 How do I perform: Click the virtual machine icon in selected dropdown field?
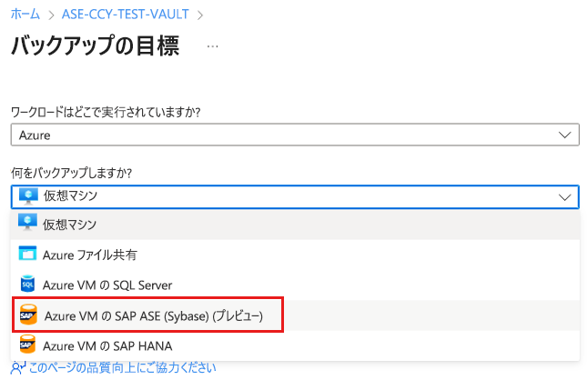[x=28, y=195]
